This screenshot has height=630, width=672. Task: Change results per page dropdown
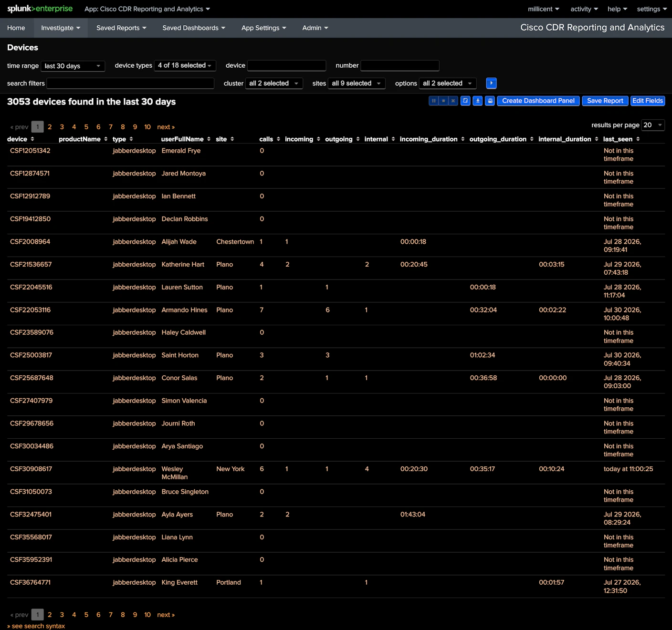click(653, 125)
